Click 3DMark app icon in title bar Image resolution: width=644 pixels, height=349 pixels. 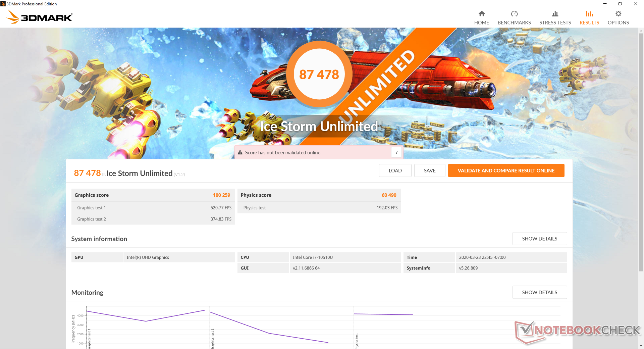[x=3, y=4]
